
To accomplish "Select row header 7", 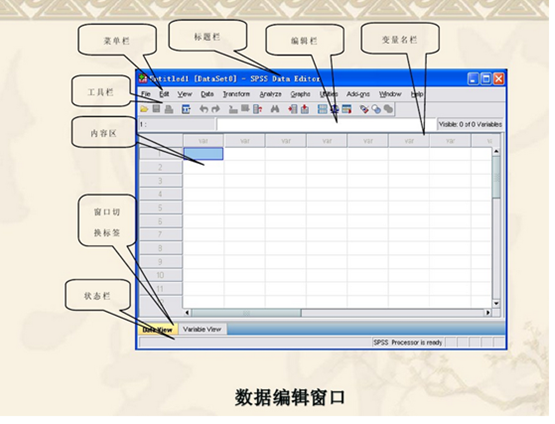I will [x=161, y=235].
